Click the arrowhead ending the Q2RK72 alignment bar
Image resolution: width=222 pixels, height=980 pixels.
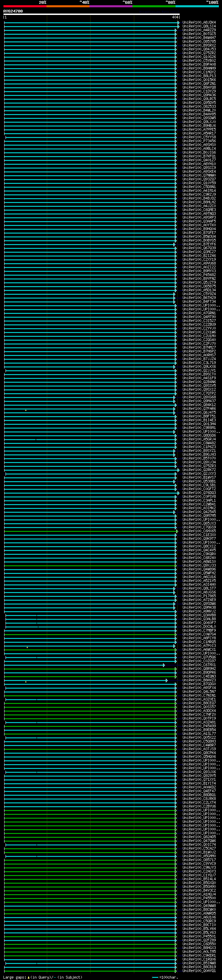click(178, 470)
